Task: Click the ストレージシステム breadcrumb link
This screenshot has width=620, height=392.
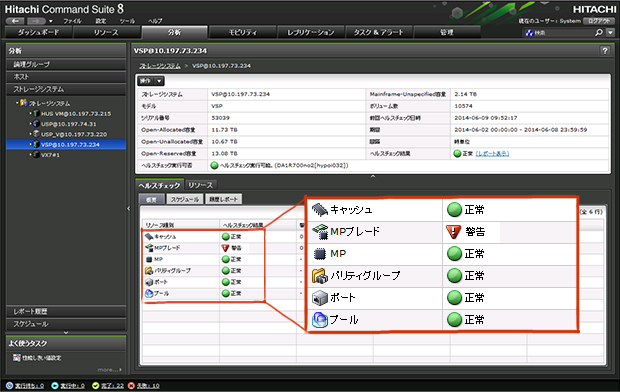Action: (x=160, y=66)
